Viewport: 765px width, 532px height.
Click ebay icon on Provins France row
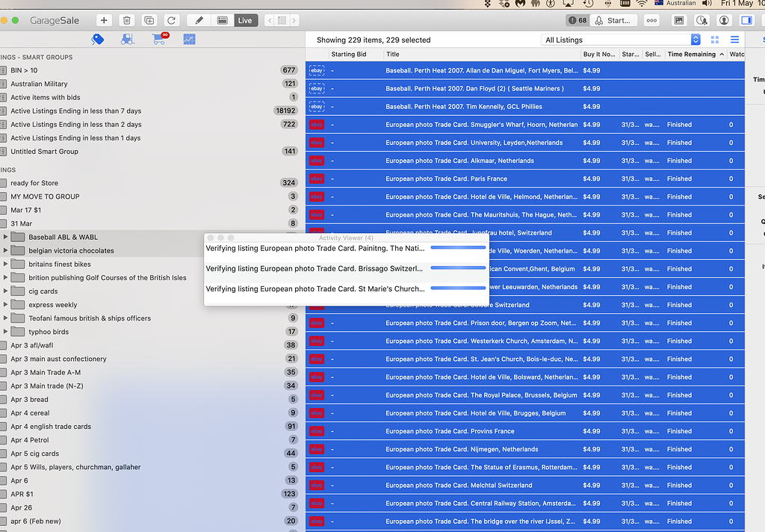(317, 431)
